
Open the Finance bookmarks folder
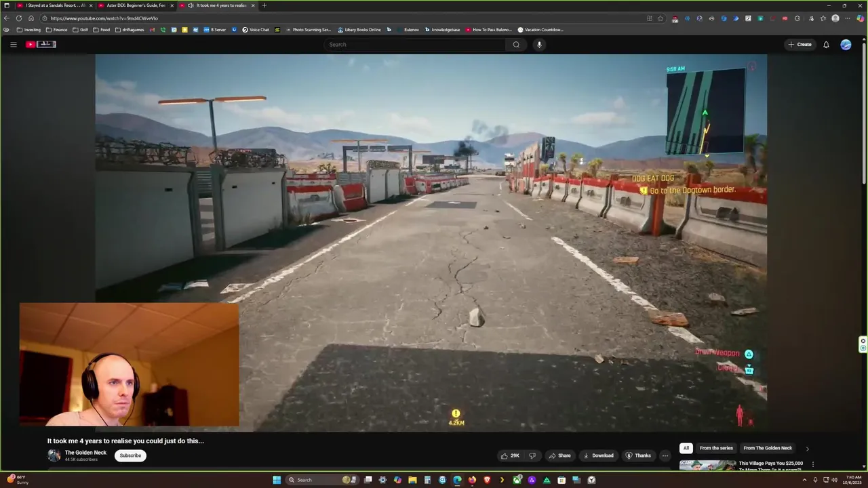coord(56,30)
